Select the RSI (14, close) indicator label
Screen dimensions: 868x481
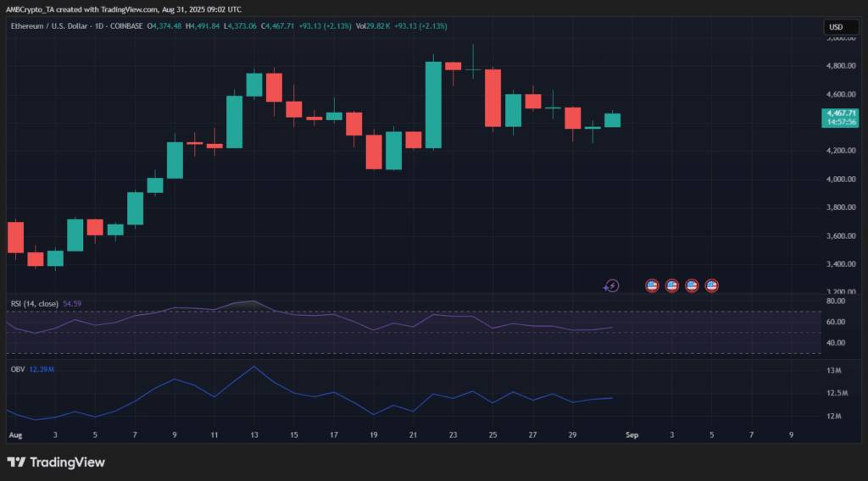pyautogui.click(x=34, y=303)
